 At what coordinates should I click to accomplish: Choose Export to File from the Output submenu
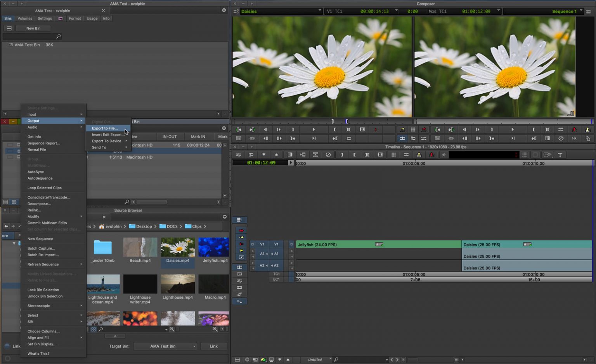click(104, 128)
